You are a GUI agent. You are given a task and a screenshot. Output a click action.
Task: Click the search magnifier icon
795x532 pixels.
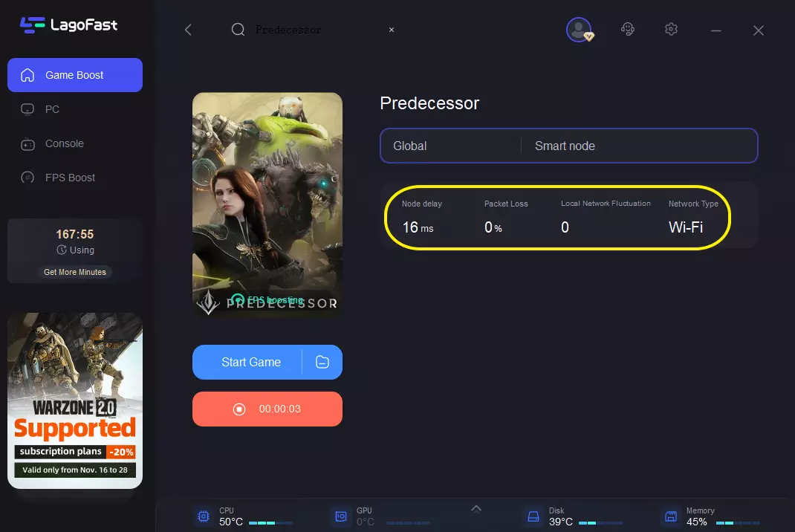click(x=238, y=30)
